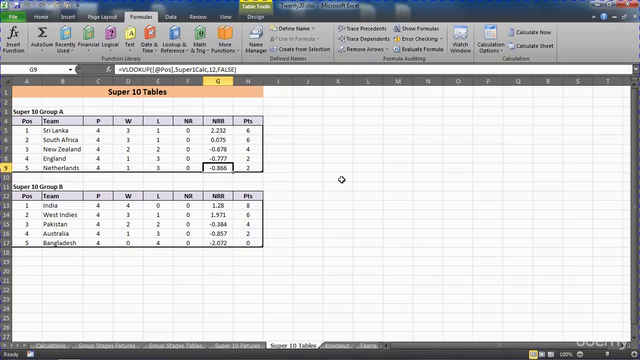The height and width of the screenshot is (360, 640).
Task: Select the West Indies cell
Action: (x=62, y=215)
